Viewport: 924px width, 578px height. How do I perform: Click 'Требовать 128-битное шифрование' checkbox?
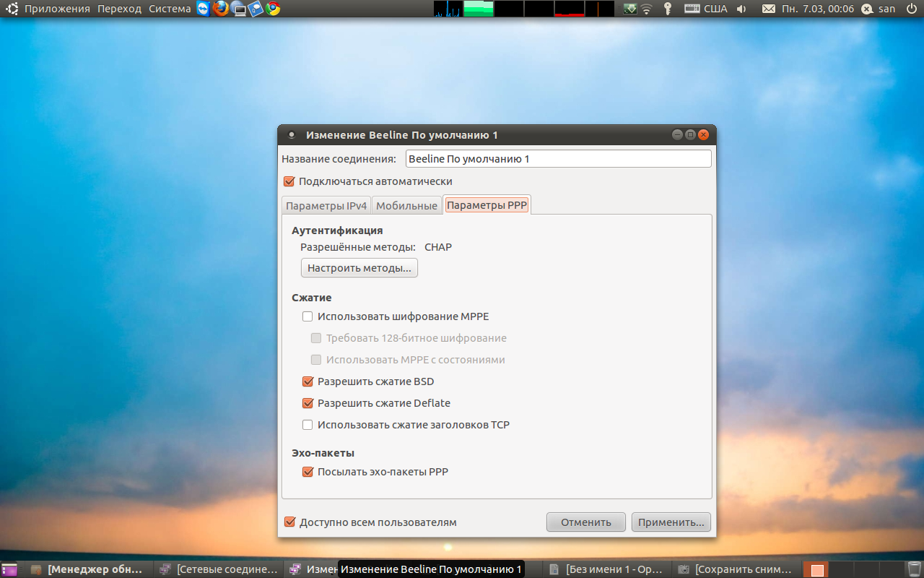[315, 338]
